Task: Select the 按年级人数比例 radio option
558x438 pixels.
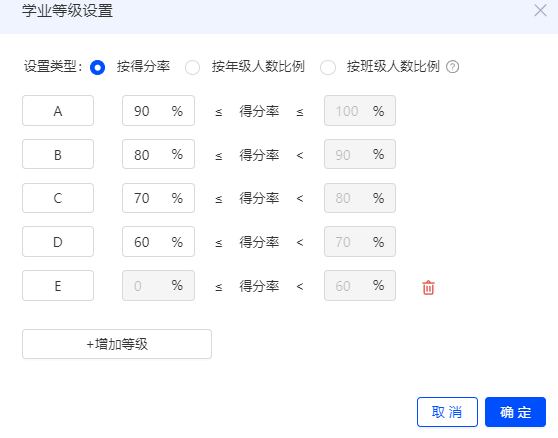Action: tap(193, 67)
